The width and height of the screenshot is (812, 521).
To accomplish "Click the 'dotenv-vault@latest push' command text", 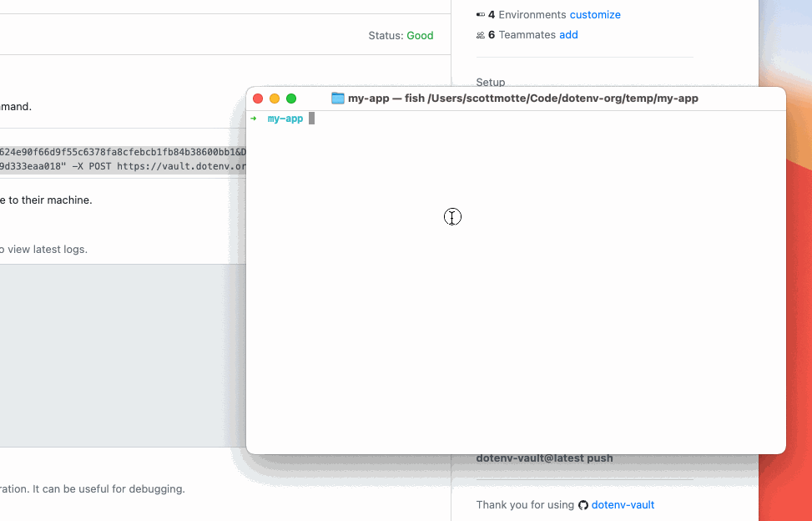I will (544, 458).
